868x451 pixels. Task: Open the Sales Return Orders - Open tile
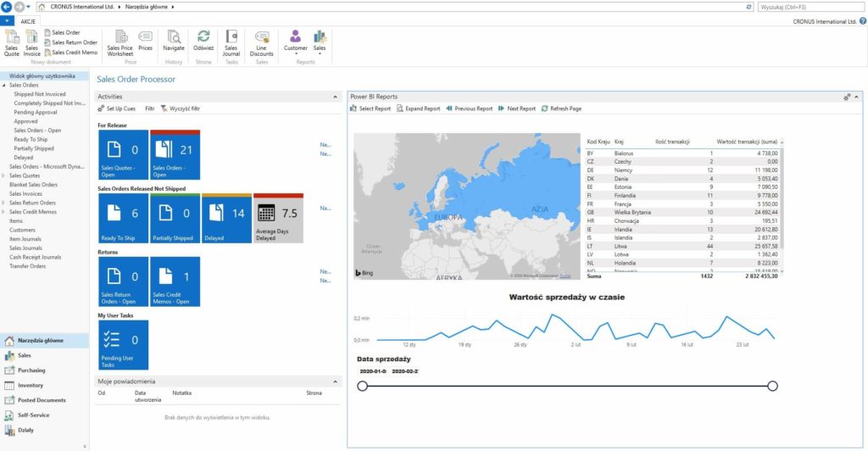tap(123, 281)
